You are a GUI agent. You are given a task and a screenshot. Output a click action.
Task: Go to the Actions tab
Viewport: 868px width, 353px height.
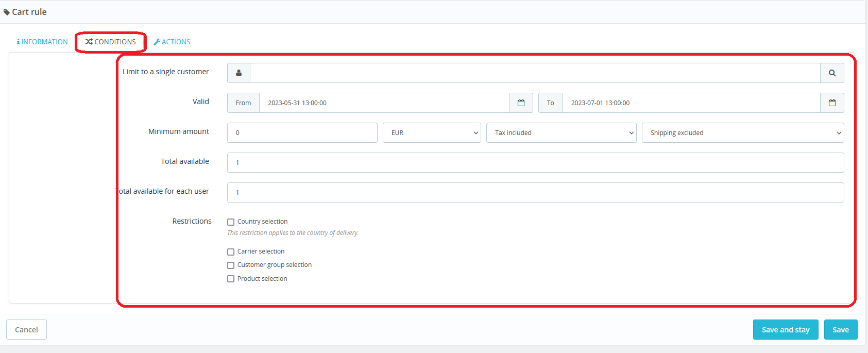(172, 42)
